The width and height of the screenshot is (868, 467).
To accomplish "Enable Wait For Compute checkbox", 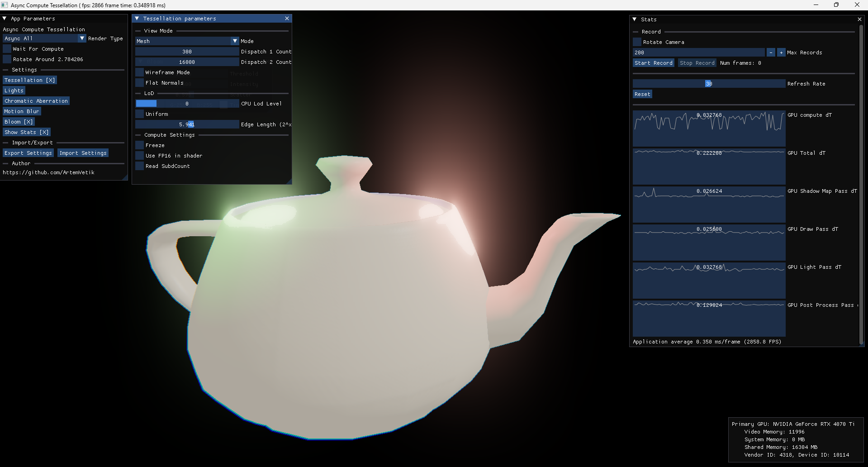I will tap(7, 49).
